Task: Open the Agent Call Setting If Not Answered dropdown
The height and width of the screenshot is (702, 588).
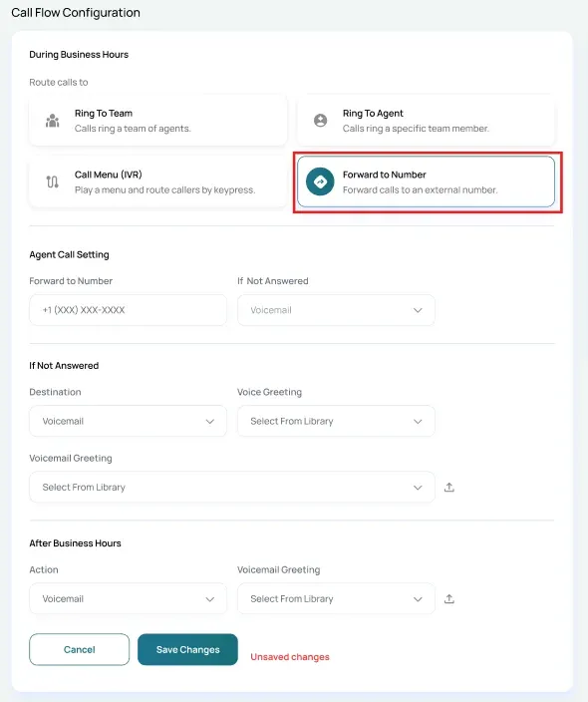Action: coord(336,310)
